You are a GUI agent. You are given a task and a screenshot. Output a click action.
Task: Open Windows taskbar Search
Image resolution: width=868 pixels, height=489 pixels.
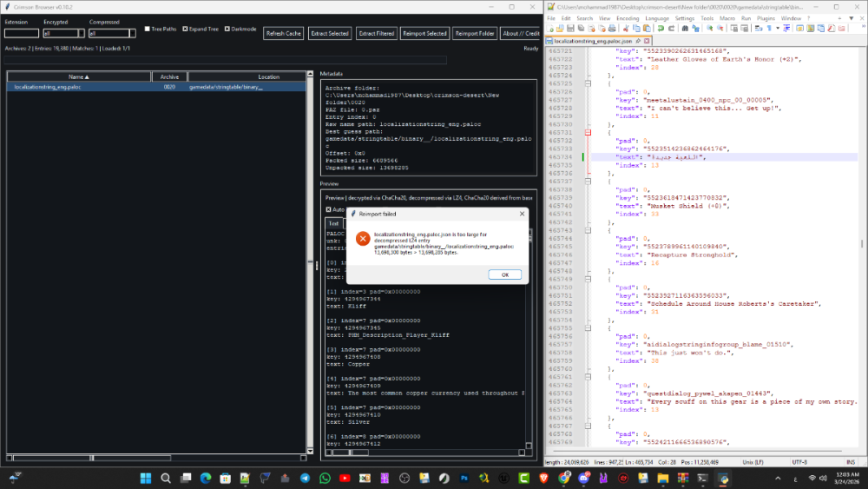point(166,478)
